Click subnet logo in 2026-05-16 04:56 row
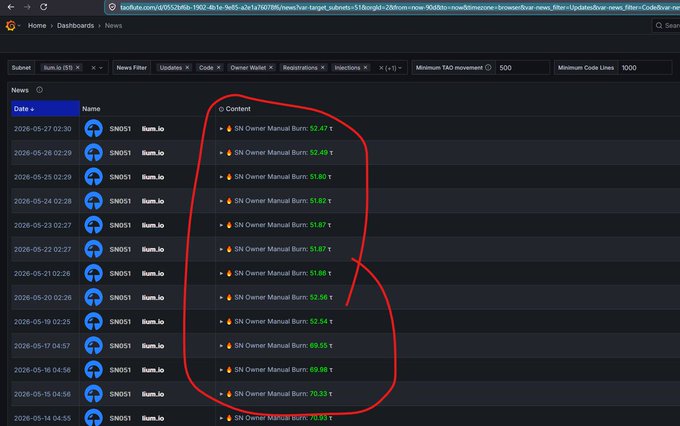Image resolution: width=680 pixels, height=426 pixels. coord(93,370)
